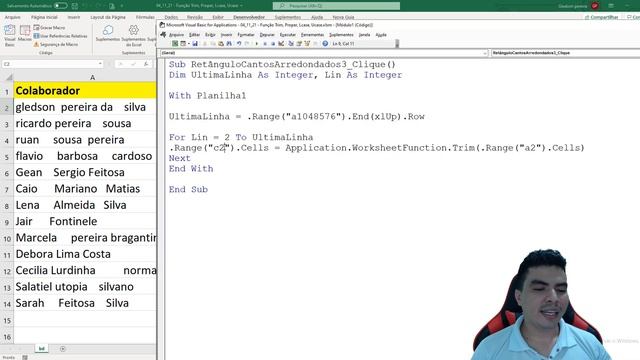
Task: Click the formula bar cancel X
Action: (x=120, y=64)
